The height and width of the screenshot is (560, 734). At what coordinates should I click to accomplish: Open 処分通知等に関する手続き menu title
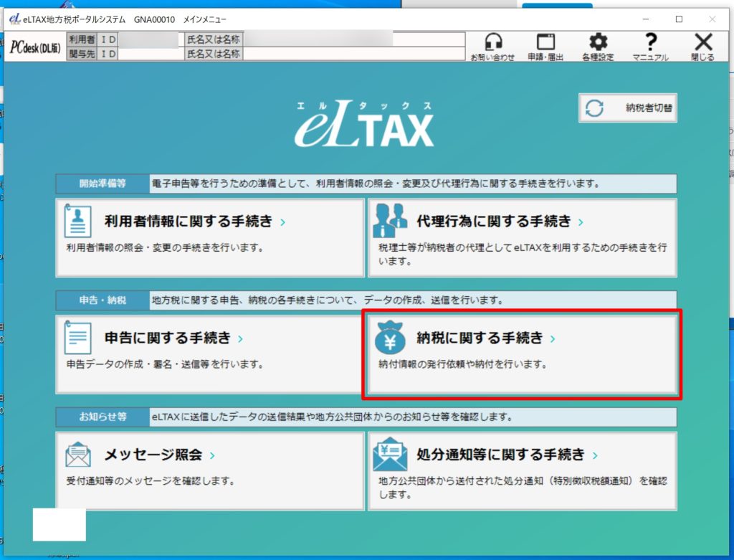tap(500, 455)
